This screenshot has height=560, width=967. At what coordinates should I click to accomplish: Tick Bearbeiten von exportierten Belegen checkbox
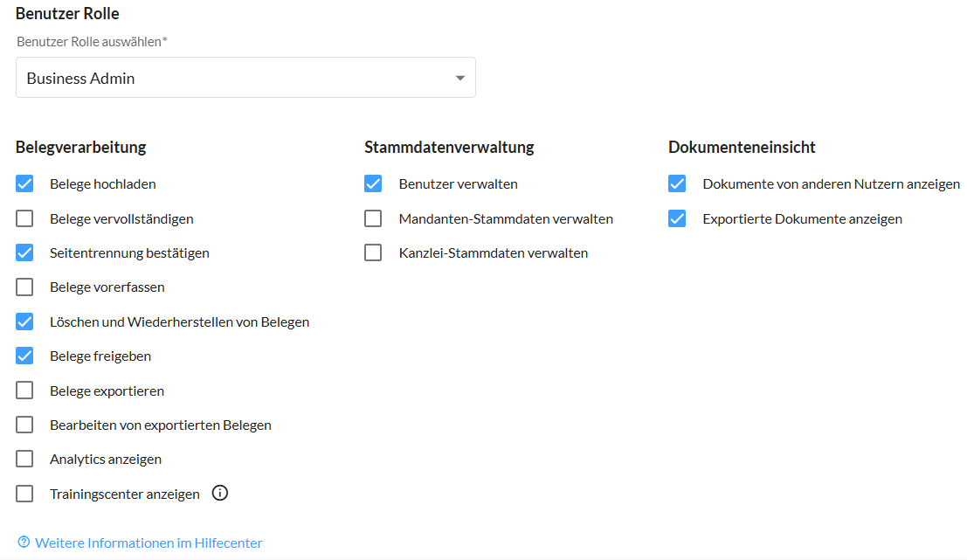click(24, 425)
